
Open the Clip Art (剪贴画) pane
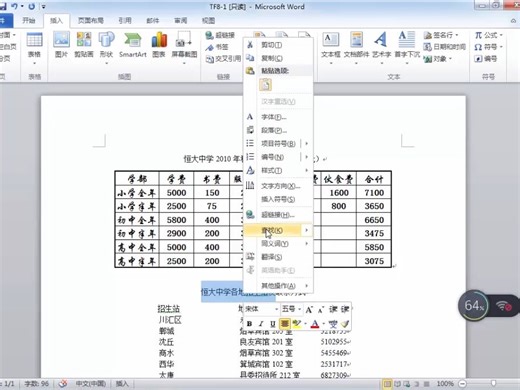tap(84, 45)
